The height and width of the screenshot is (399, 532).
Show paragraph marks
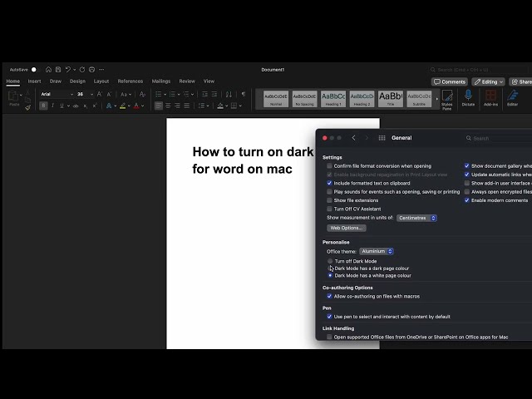coord(244,94)
